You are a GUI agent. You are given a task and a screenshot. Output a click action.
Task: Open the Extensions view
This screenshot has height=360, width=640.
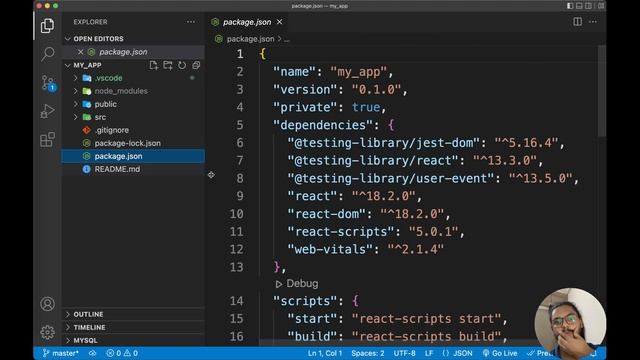(x=47, y=140)
